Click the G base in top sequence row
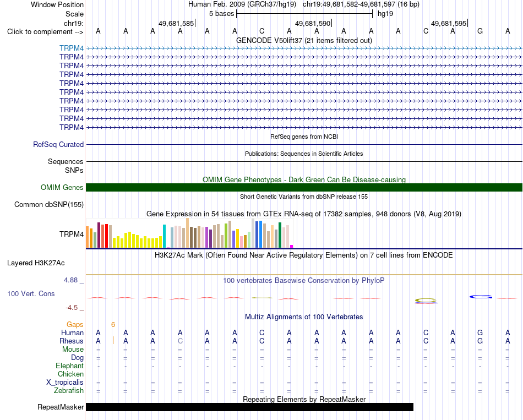Image resolution: width=523 pixels, height=420 pixels. (x=480, y=31)
